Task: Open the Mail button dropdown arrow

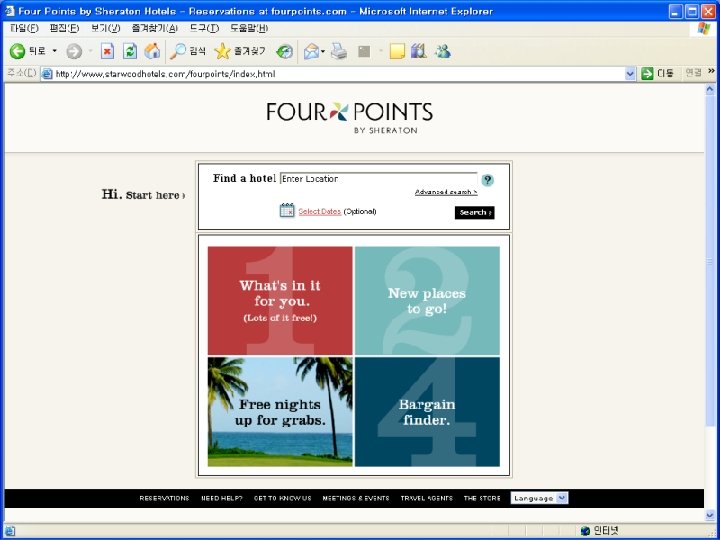Action: tap(323, 51)
